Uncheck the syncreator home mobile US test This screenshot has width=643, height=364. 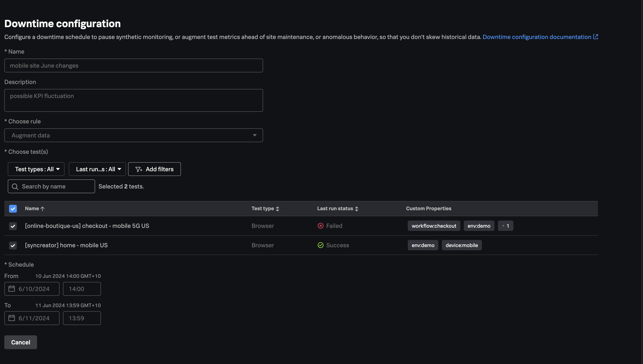tap(13, 245)
